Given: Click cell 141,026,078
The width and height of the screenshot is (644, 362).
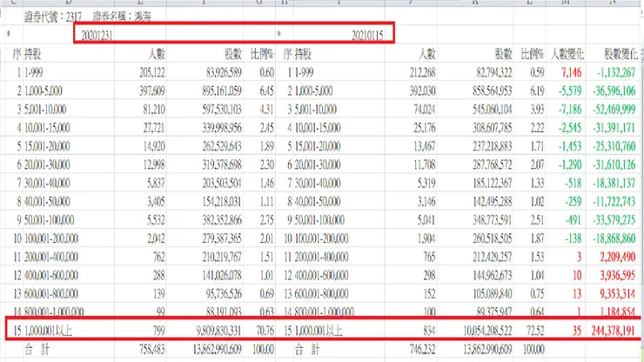Looking at the screenshot, I should (x=222, y=276).
